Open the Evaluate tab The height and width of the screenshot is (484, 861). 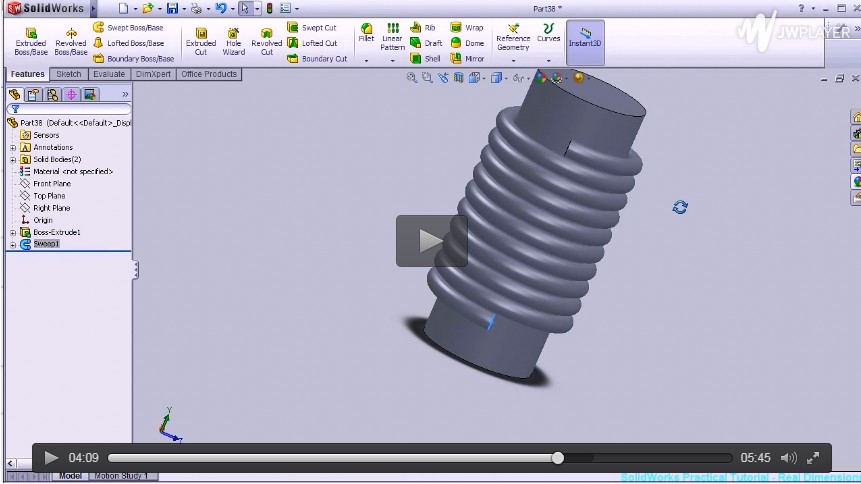[109, 74]
